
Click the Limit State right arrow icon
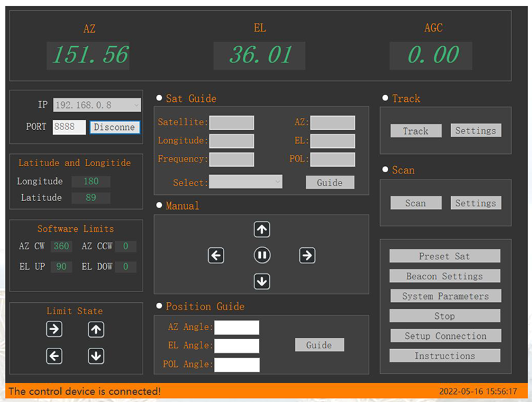(x=54, y=329)
